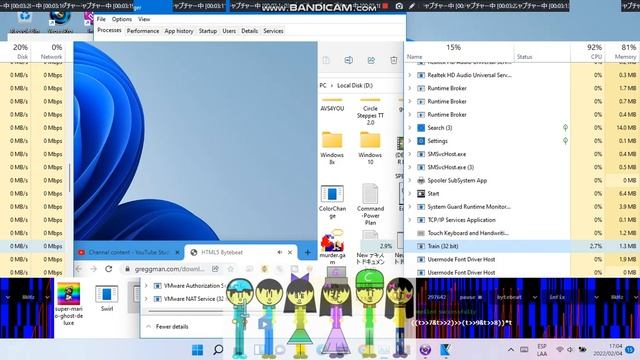The width and height of the screenshot is (640, 360).
Task: Sort processes by the CPU column
Action: click(x=587, y=51)
